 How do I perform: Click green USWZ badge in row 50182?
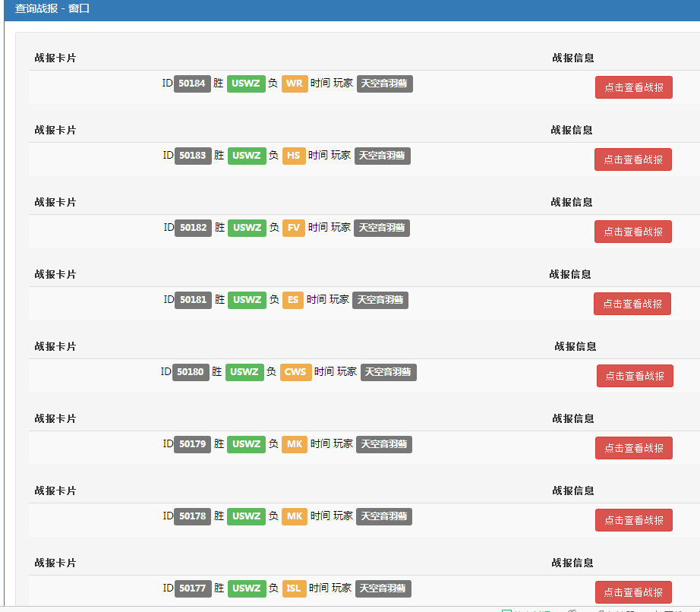pyautogui.click(x=247, y=228)
